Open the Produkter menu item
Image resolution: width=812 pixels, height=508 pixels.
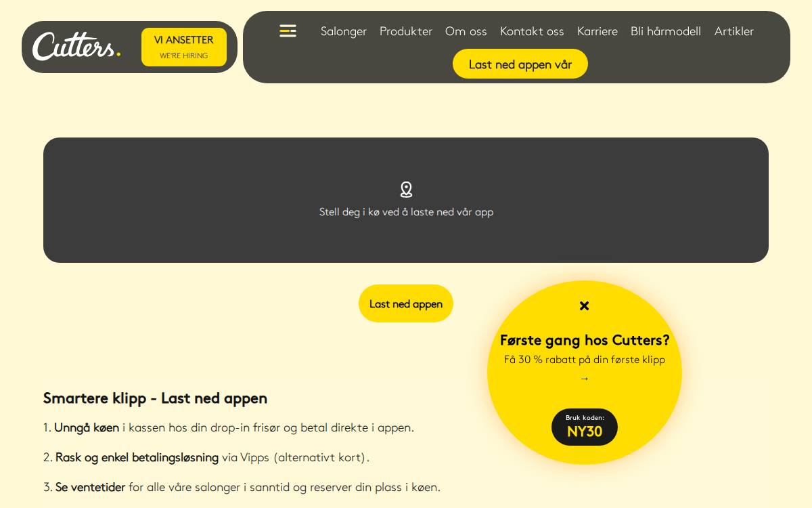[406, 31]
